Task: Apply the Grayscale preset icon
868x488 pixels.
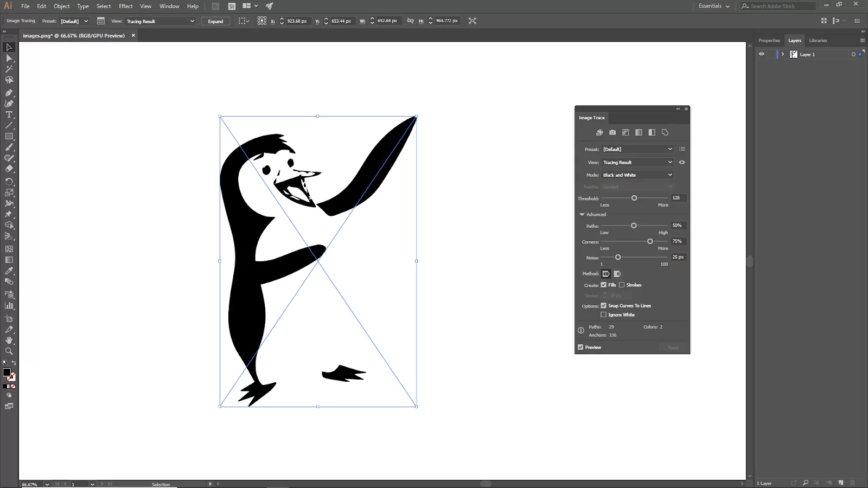Action: coord(639,132)
